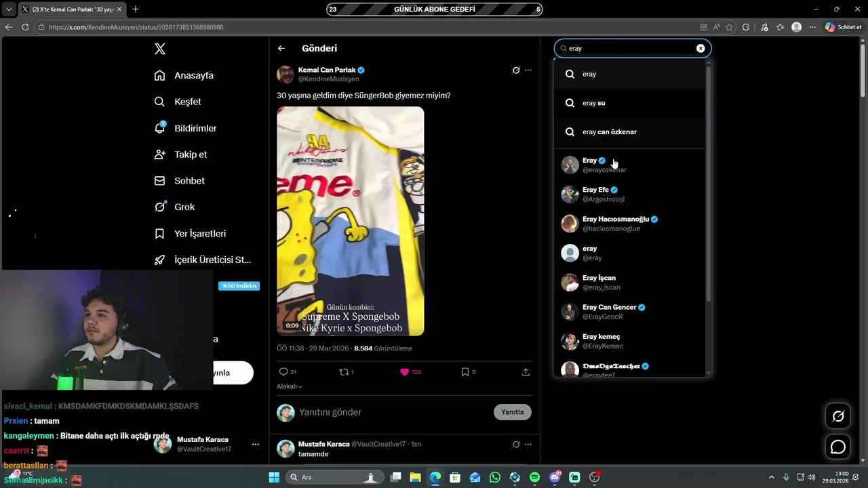Open Grok from the sidebar

pos(174,207)
